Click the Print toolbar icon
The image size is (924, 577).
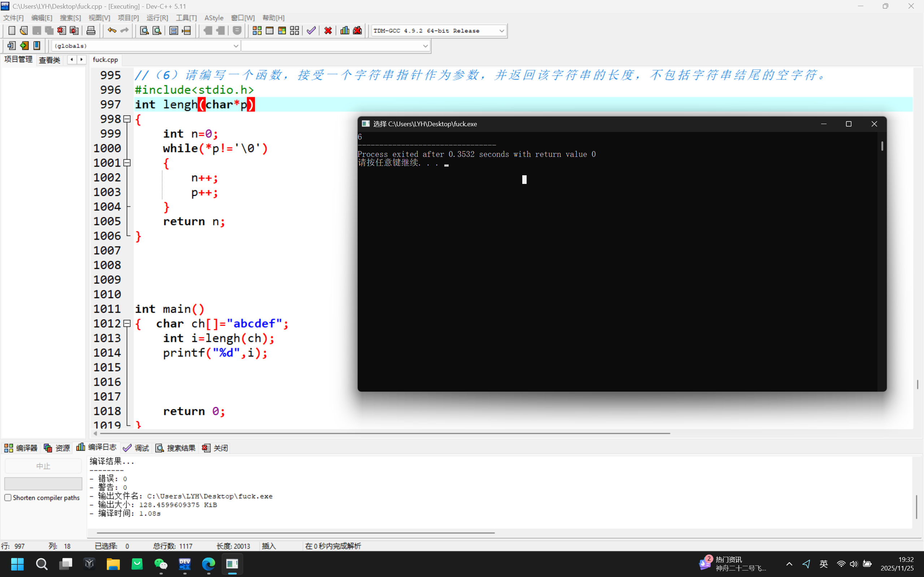(x=91, y=31)
